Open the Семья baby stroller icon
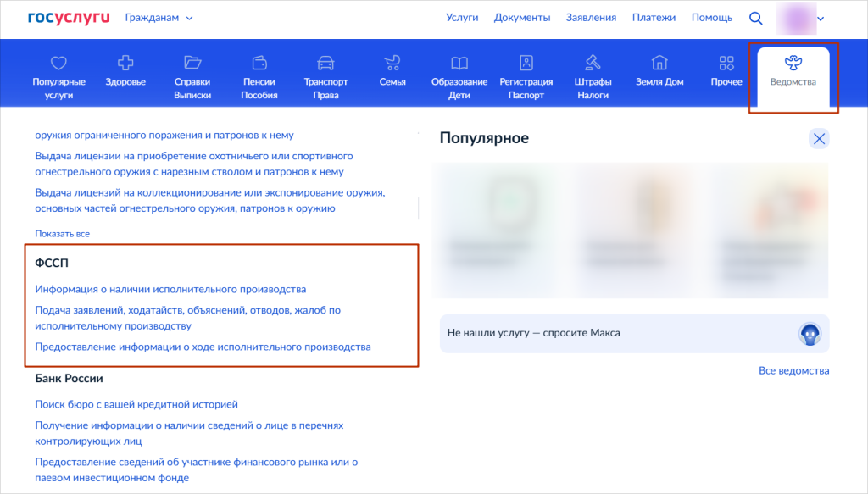 (x=392, y=63)
